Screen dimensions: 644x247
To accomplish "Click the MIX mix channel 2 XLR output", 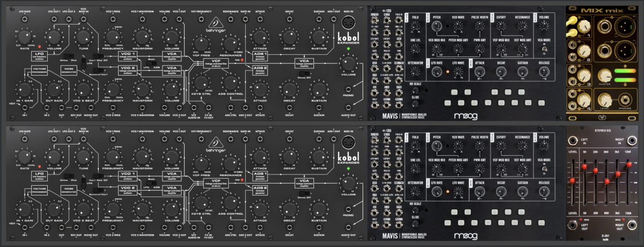I will [624, 50].
